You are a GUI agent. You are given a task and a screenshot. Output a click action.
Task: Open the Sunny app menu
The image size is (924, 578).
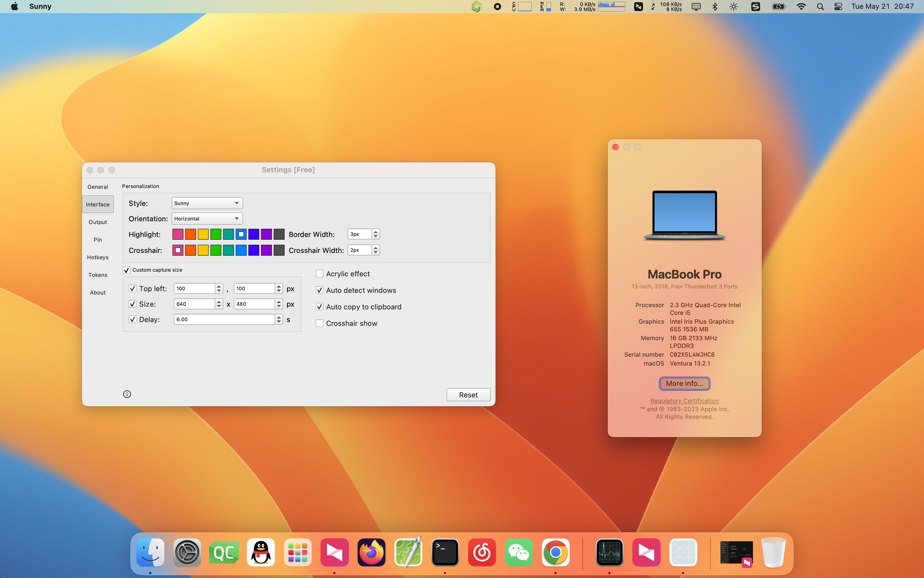(x=40, y=7)
